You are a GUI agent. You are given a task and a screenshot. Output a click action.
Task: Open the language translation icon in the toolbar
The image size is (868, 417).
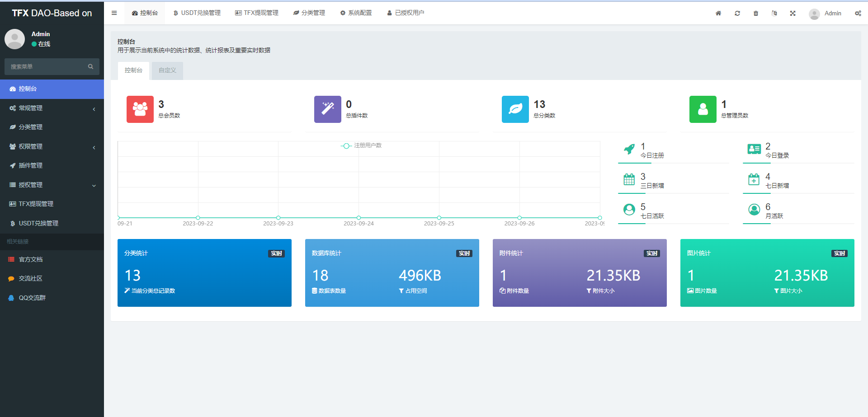(774, 13)
